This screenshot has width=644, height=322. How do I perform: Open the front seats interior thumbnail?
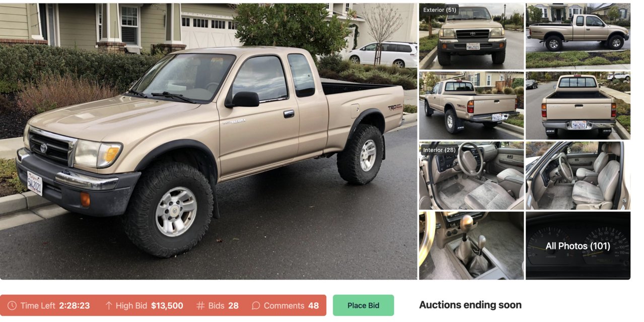tap(578, 175)
